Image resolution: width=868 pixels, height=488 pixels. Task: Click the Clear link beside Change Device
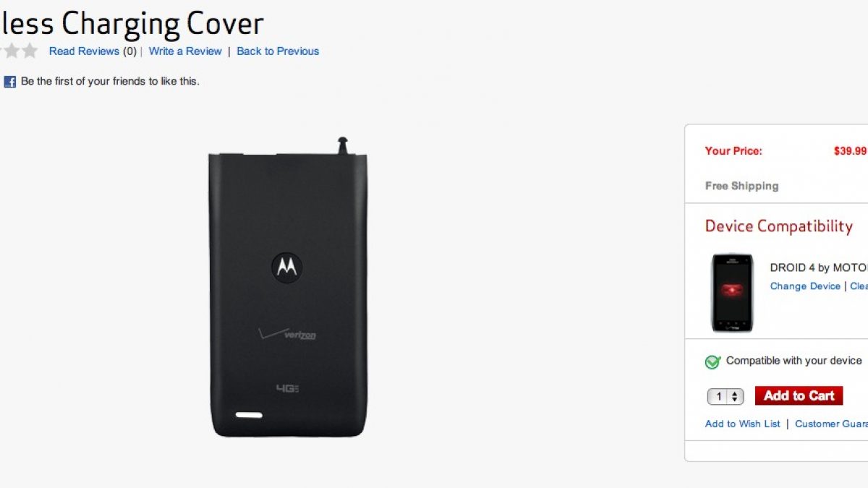pos(859,286)
